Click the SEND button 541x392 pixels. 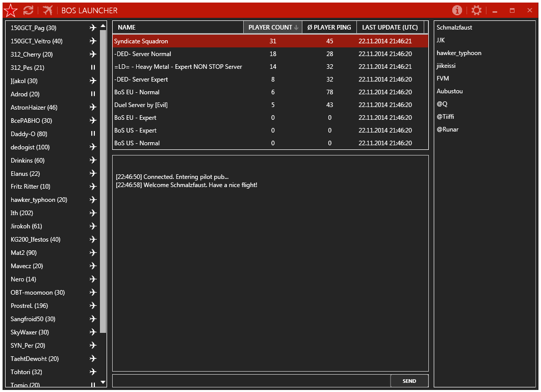click(409, 381)
